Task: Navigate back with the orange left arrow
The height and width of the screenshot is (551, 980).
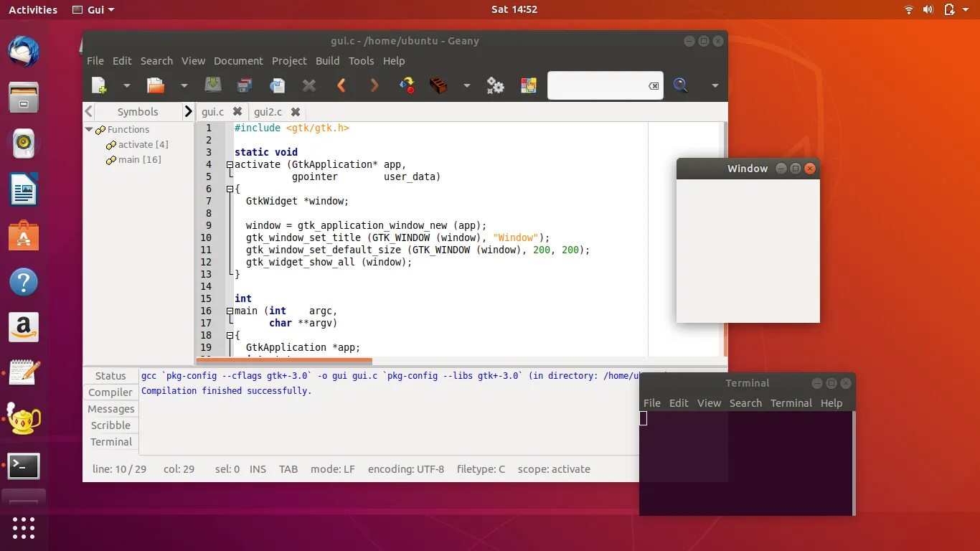Action: pyautogui.click(x=341, y=85)
